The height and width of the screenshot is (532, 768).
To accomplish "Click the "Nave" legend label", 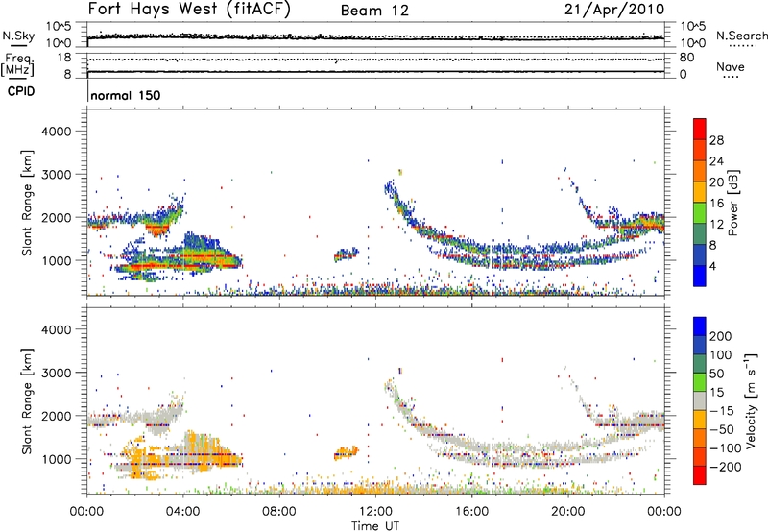I will pos(731,66).
